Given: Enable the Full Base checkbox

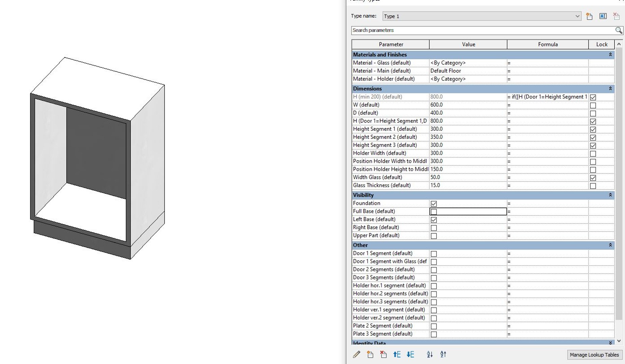Looking at the screenshot, I should pos(434,212).
